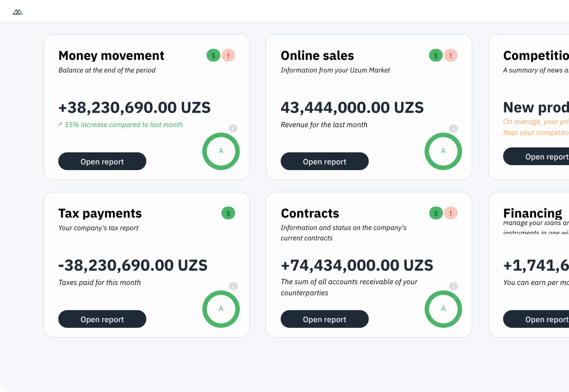Click green dollar icon on Tax payments card
Image resolution: width=569 pixels, height=392 pixels.
coord(228,213)
